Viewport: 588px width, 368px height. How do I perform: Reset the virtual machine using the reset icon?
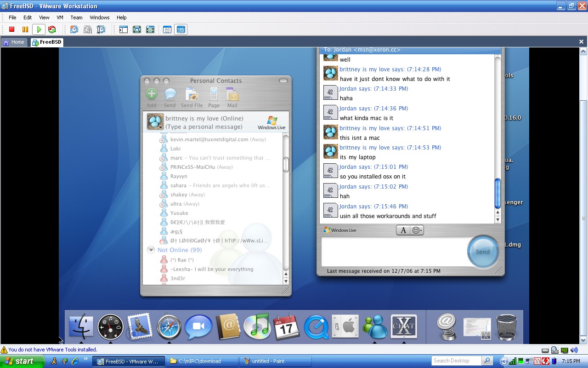click(x=52, y=29)
